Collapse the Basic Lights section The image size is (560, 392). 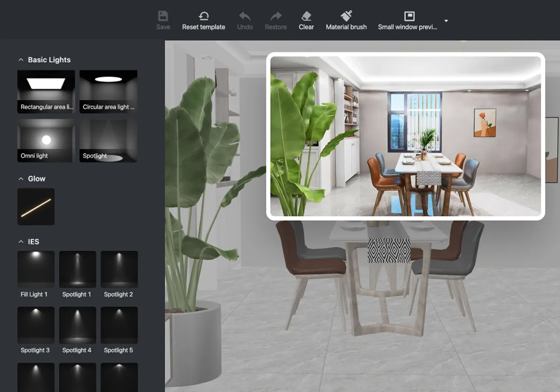pyautogui.click(x=21, y=60)
